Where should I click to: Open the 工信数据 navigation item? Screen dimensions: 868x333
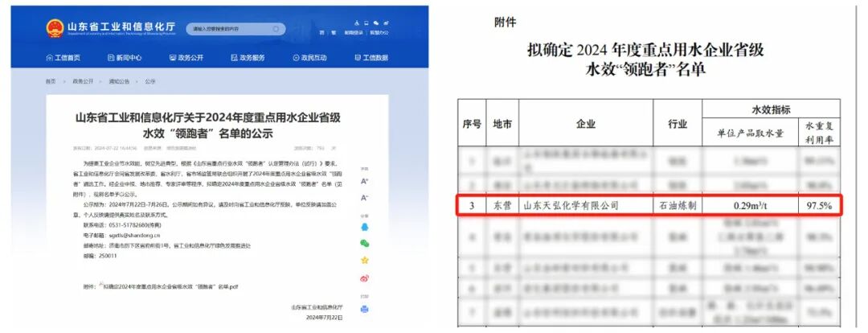pyautogui.click(x=371, y=58)
